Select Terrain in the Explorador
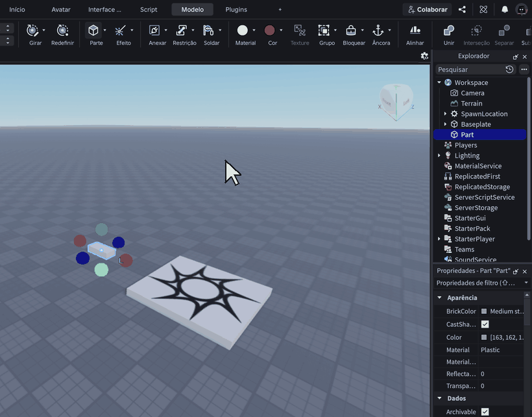The width and height of the screenshot is (532, 417). tap(472, 103)
